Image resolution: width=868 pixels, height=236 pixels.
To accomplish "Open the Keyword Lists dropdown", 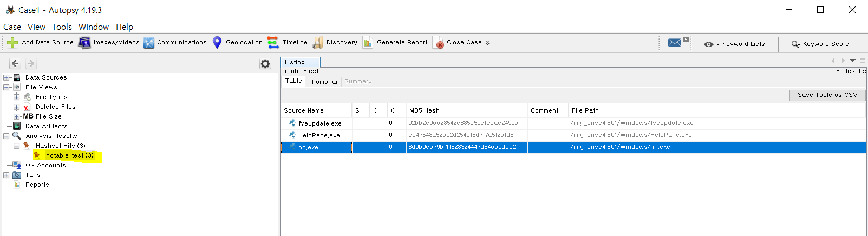I will tap(734, 44).
